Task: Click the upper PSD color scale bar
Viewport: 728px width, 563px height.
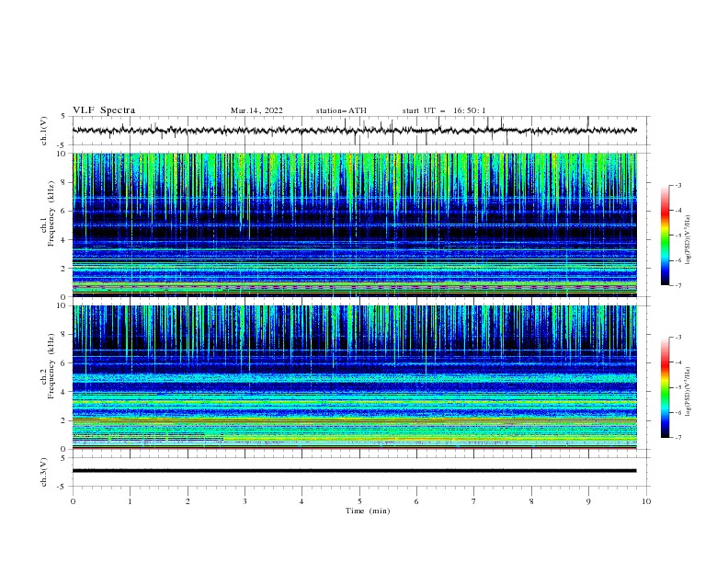Action: click(665, 236)
